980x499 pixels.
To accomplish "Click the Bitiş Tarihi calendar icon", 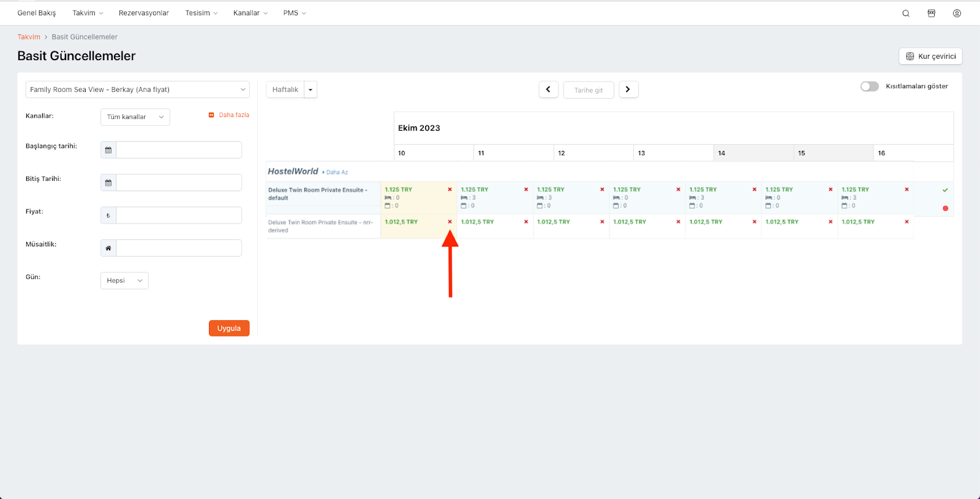I will point(108,183).
